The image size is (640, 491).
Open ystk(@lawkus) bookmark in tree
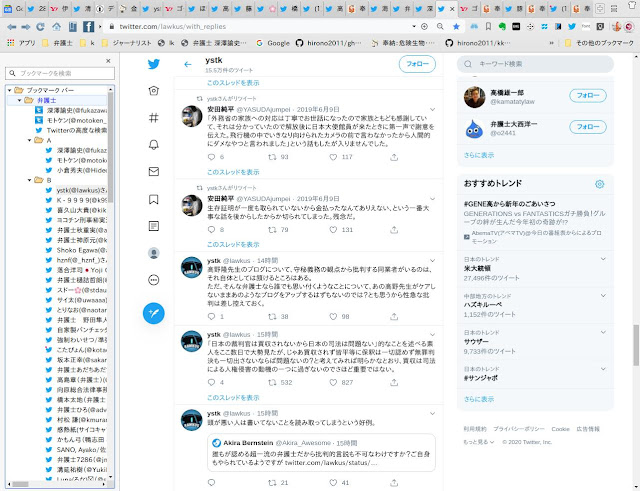pos(76,190)
